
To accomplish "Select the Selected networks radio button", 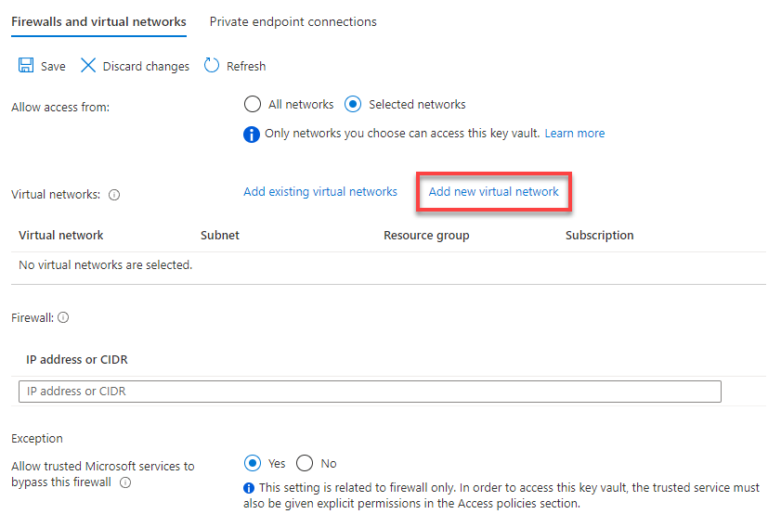I will [x=353, y=104].
